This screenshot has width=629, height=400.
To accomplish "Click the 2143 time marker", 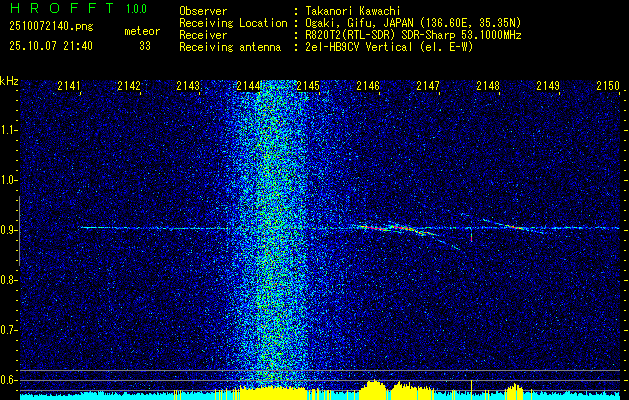I will [x=188, y=86].
